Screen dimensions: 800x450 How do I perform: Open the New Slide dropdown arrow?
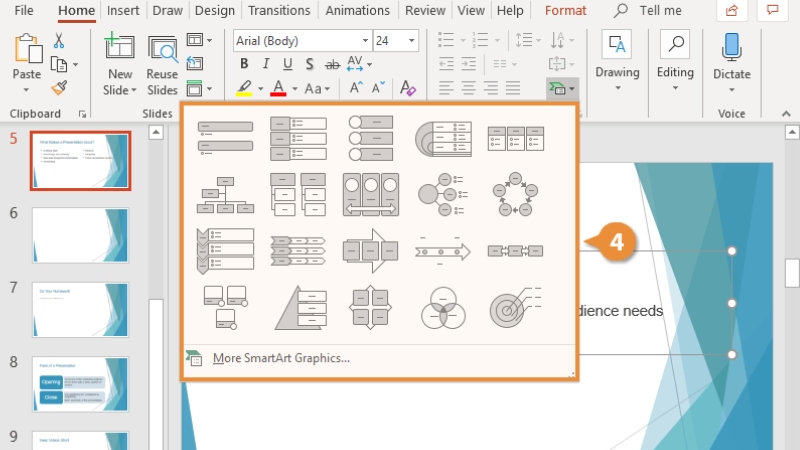[x=134, y=90]
